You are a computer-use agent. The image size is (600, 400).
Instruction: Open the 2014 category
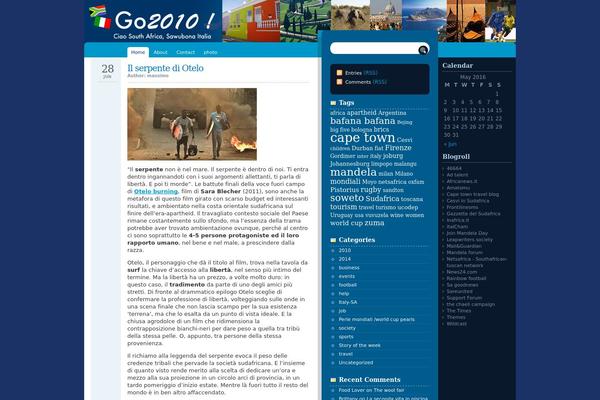point(344,259)
